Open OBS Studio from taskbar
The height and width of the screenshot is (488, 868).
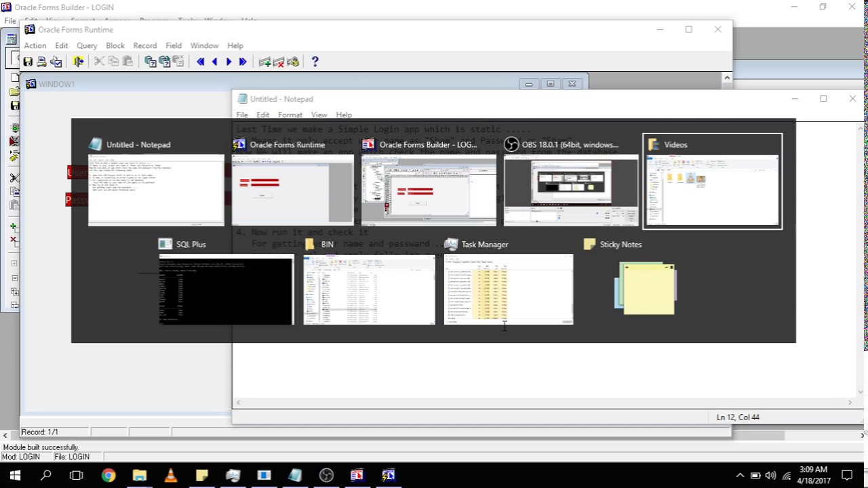click(x=326, y=475)
